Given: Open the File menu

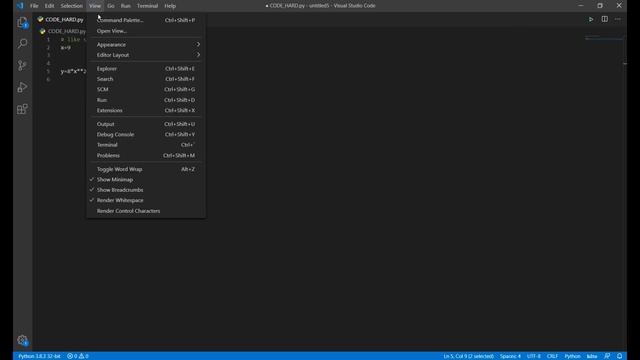Looking at the screenshot, I should pyautogui.click(x=34, y=6).
